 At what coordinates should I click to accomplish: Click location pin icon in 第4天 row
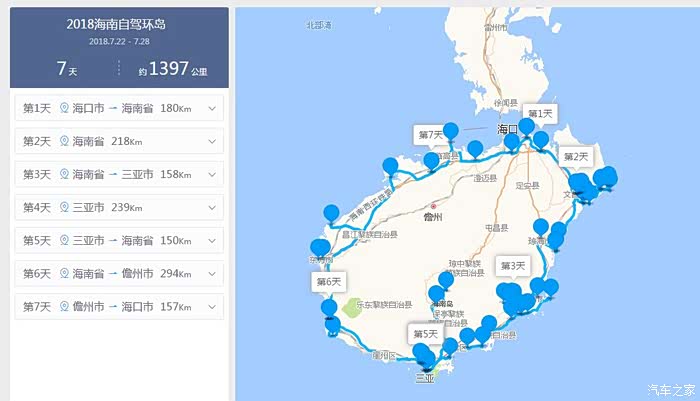pyautogui.click(x=64, y=207)
